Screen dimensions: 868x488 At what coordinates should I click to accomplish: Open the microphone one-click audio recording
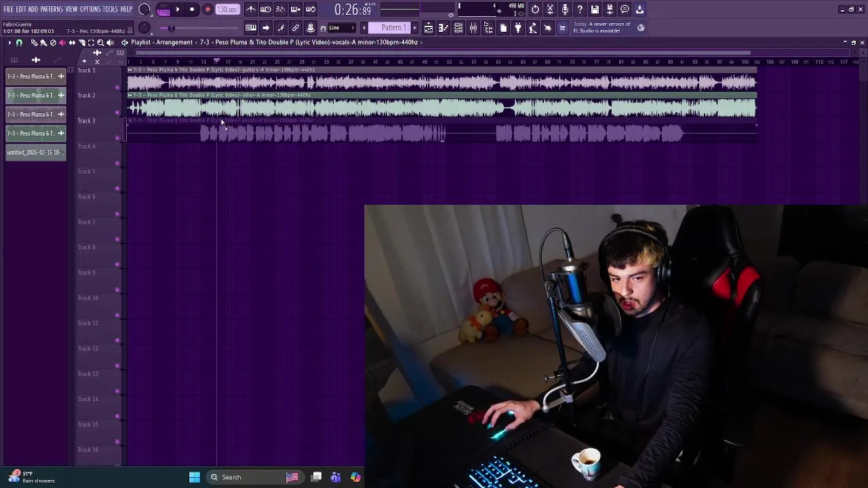click(565, 9)
